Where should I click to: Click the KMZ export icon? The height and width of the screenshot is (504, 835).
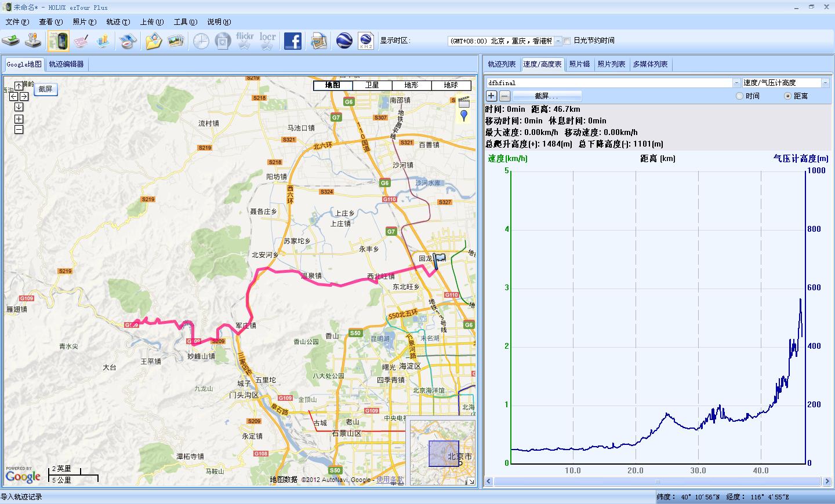tap(366, 41)
